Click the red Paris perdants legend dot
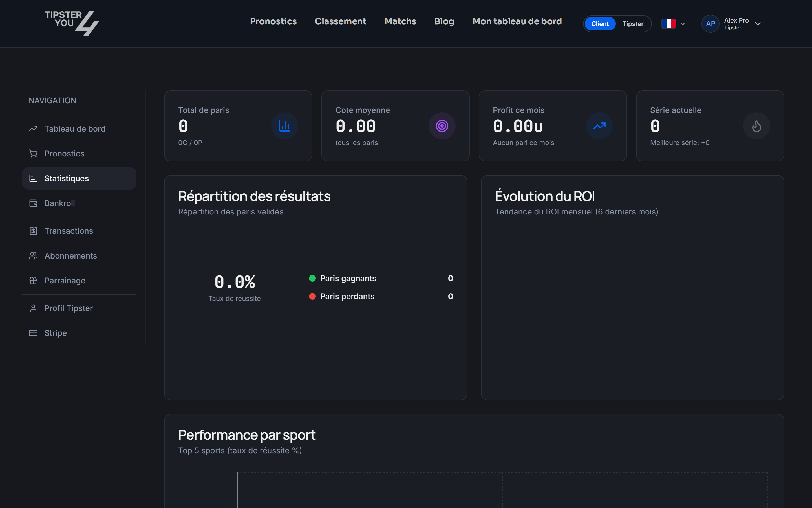Viewport: 812px width, 508px height. 312,296
